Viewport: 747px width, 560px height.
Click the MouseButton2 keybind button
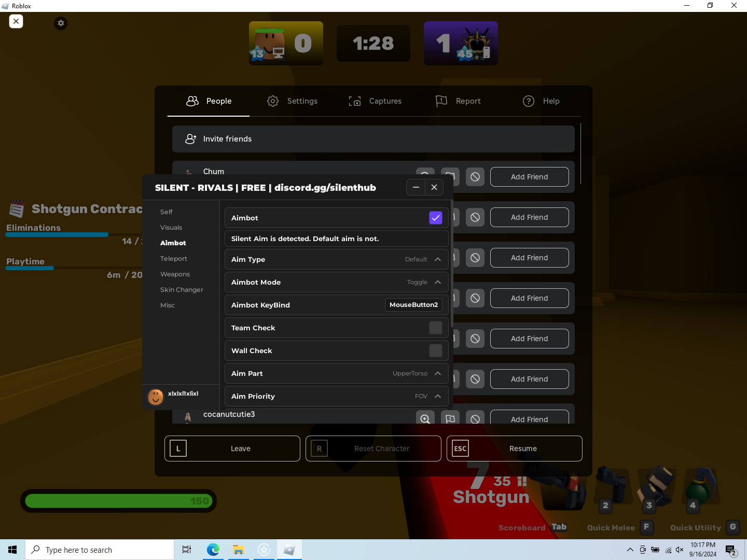pos(414,305)
